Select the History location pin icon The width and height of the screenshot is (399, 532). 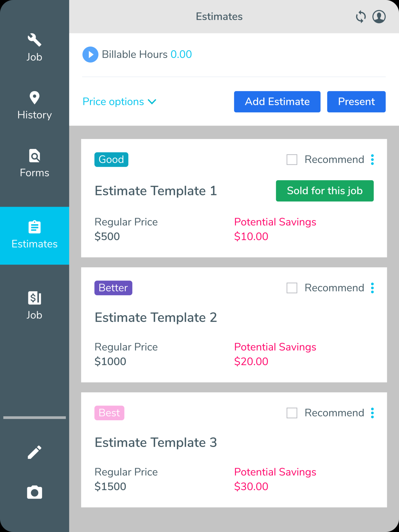click(34, 98)
